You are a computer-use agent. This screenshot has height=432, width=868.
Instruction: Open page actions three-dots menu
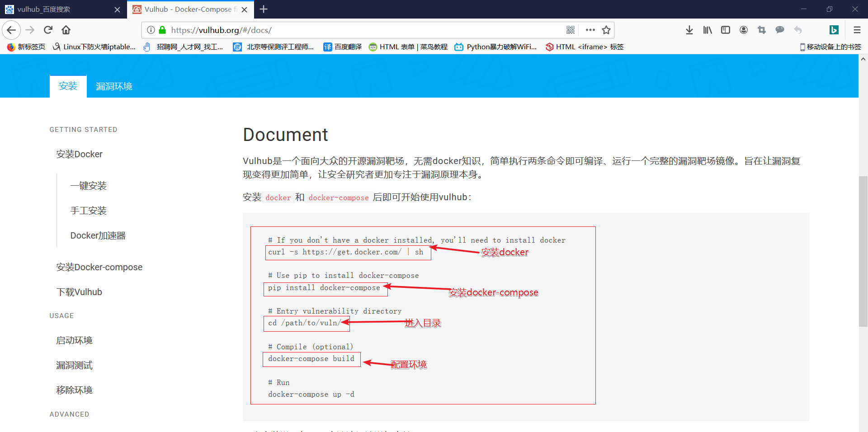pyautogui.click(x=590, y=30)
